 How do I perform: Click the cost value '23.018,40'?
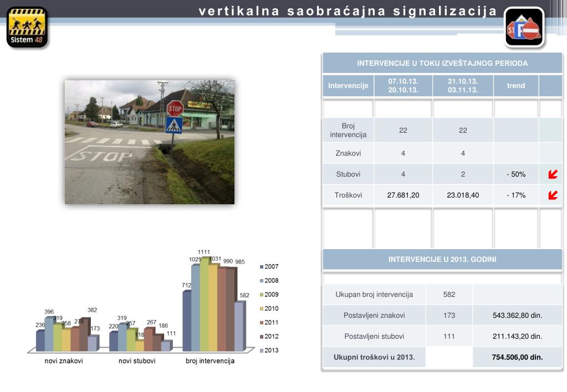tap(463, 195)
